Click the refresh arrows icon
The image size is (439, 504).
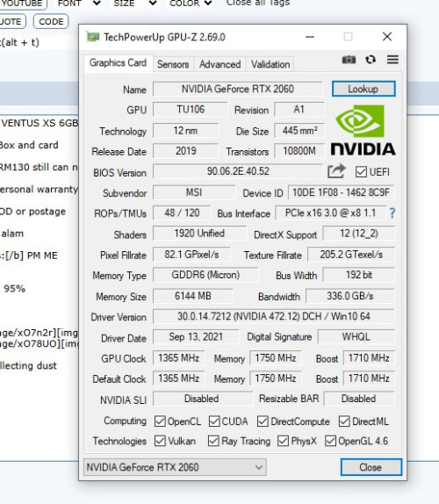371,60
